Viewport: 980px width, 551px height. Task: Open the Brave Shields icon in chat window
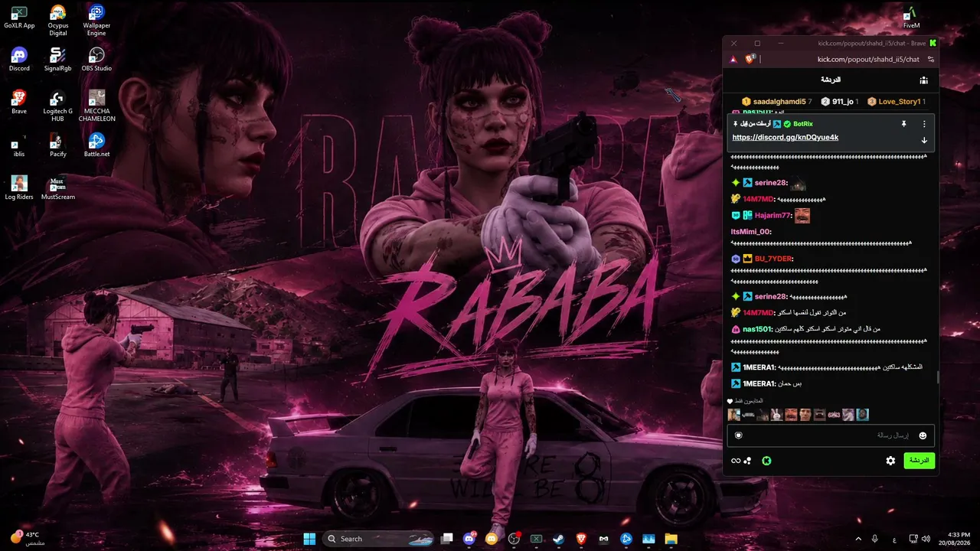point(750,59)
